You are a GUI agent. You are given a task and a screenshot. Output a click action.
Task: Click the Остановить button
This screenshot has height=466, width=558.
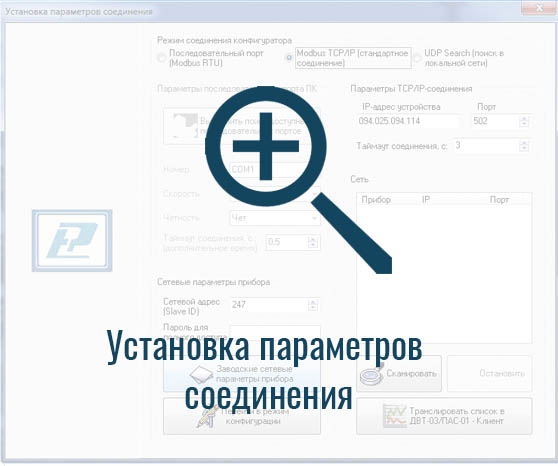490,373
